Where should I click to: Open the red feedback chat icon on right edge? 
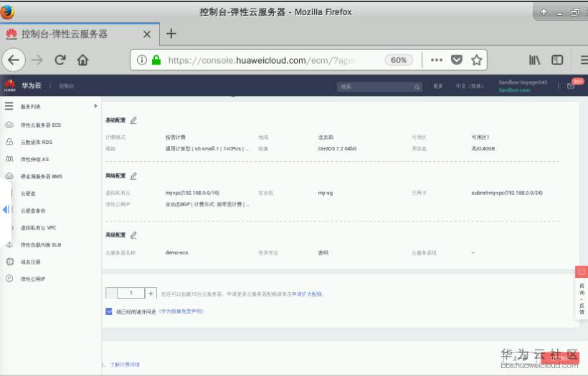(582, 271)
